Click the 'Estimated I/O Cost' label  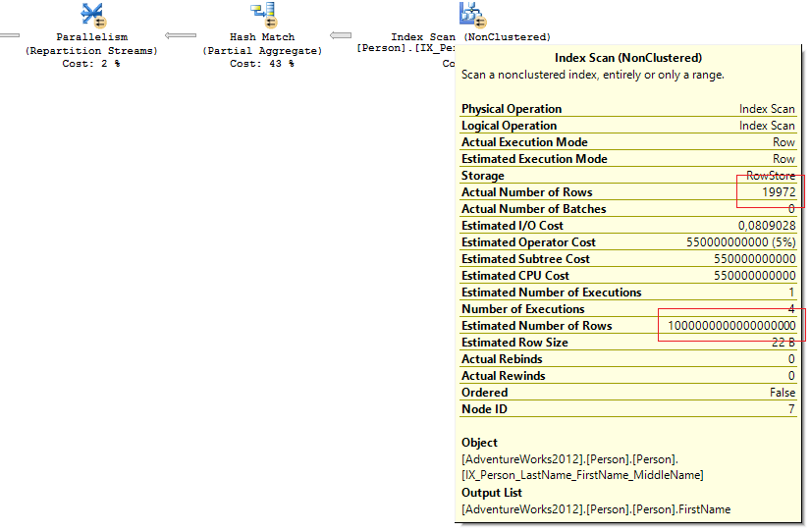(x=513, y=226)
